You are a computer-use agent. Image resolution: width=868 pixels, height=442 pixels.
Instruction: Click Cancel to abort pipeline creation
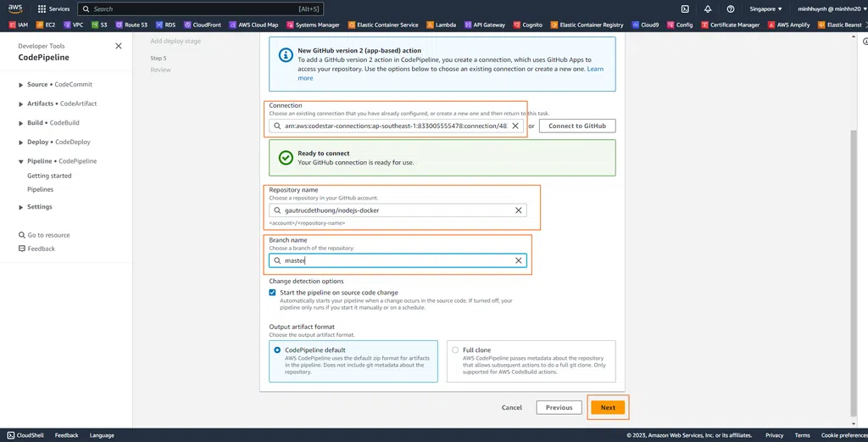coord(511,408)
